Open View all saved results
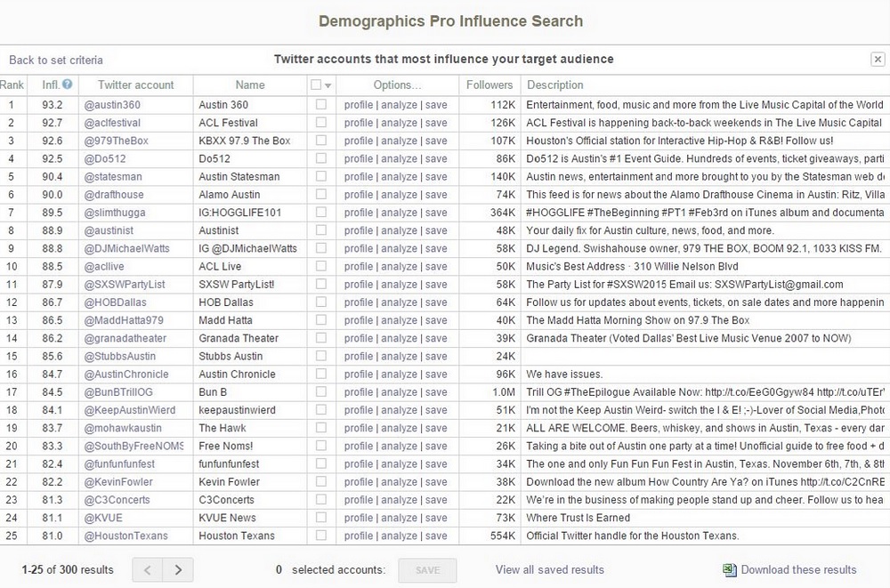This screenshot has width=890, height=588. pos(549,570)
